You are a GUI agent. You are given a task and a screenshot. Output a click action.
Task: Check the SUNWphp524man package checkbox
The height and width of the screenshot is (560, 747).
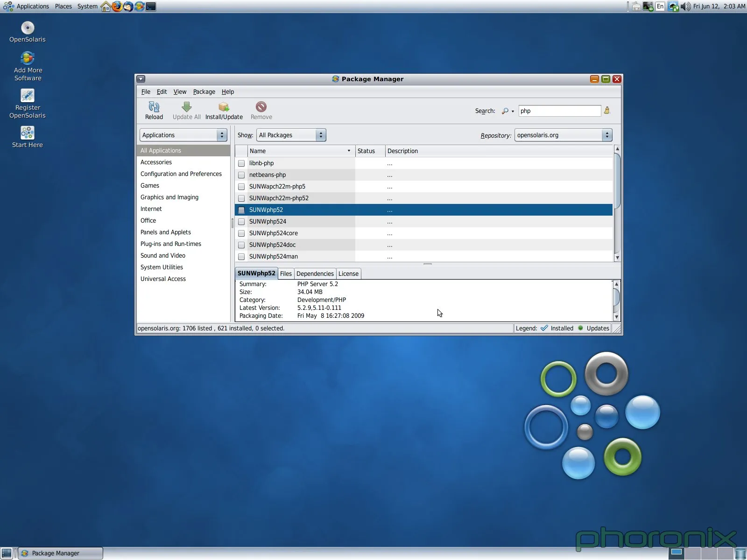(241, 257)
